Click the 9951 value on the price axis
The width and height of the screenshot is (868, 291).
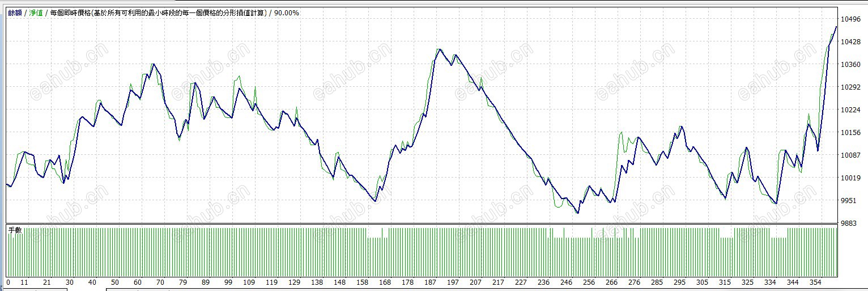[x=849, y=201]
